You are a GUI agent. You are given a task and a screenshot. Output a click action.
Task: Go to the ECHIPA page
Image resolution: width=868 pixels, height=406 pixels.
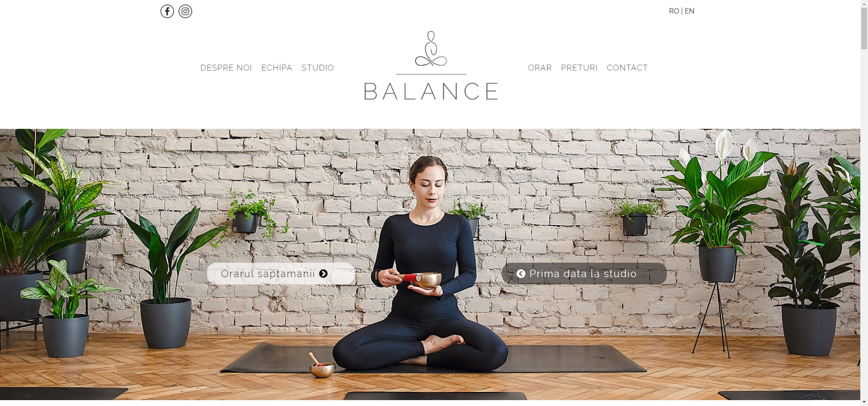(x=277, y=68)
